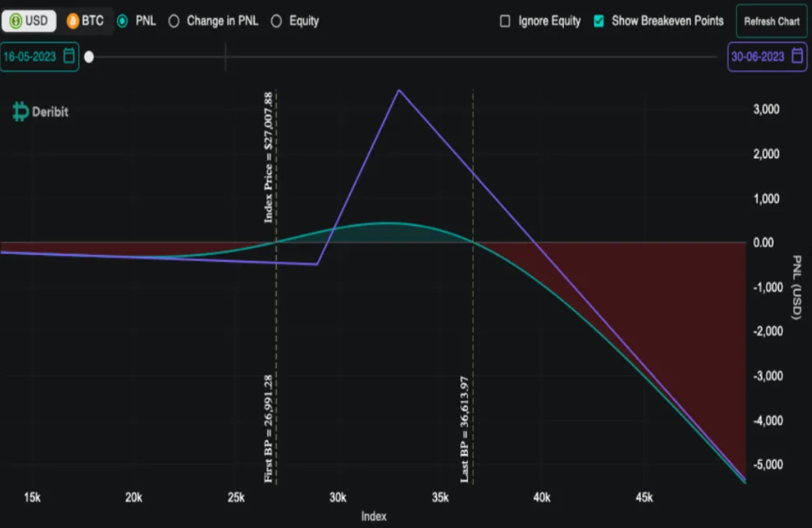
Task: Click the 45k x-axis label
Action: point(644,498)
